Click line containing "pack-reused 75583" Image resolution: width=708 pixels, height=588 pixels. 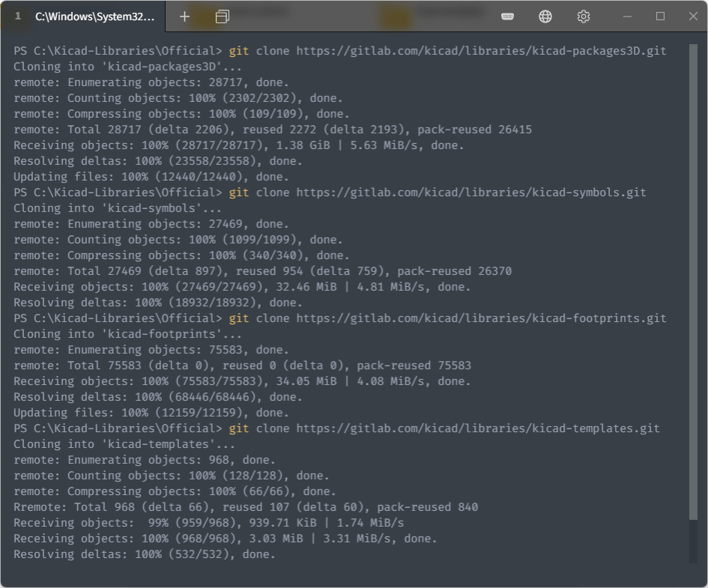(243, 366)
